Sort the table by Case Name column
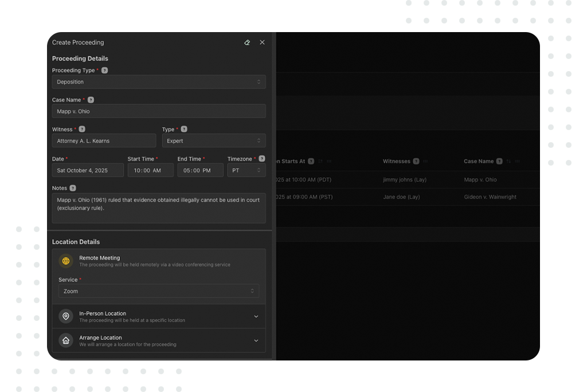The width and height of the screenshot is (587, 392). 508,162
